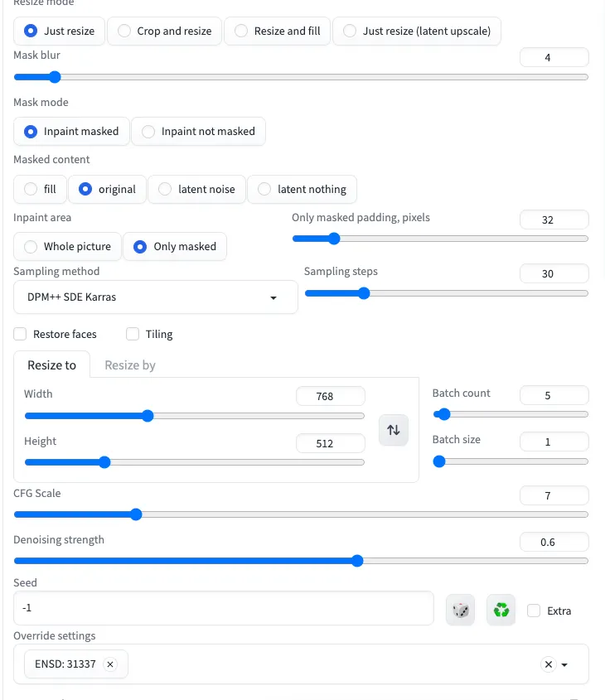Expand the Override settings dropdown arrow

[565, 664]
